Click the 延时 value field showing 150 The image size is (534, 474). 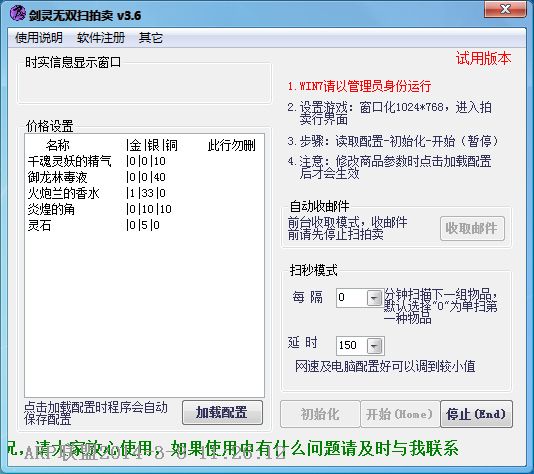(351, 346)
